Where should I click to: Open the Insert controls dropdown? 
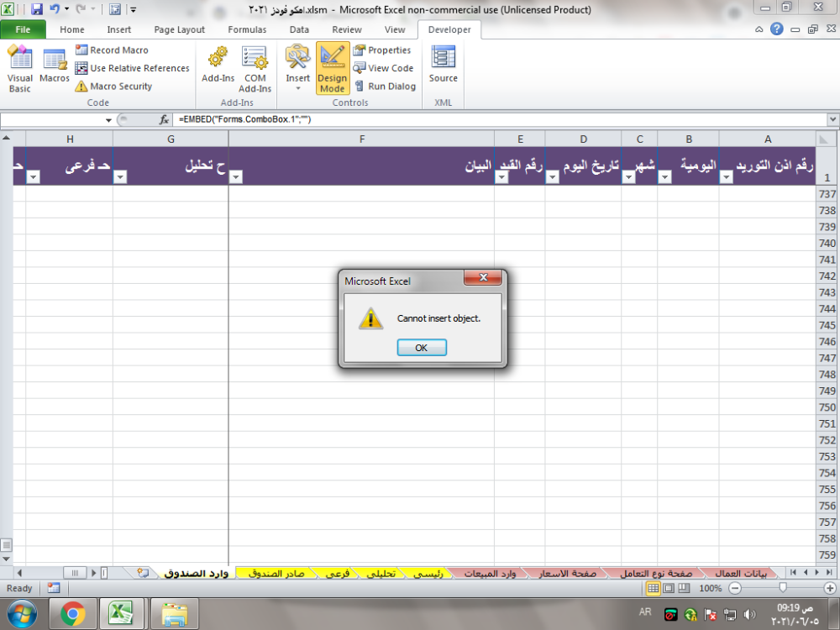coord(298,69)
